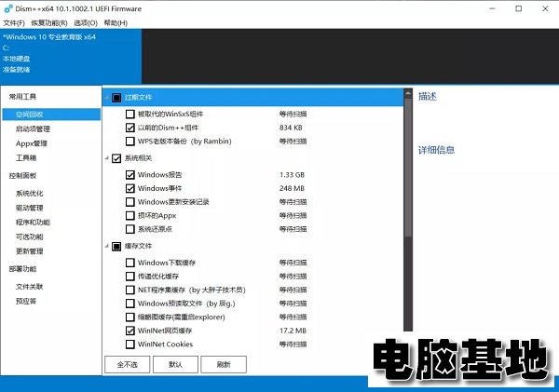The width and height of the screenshot is (559, 392).
Task: Click the 刷新 button
Action: (x=224, y=364)
